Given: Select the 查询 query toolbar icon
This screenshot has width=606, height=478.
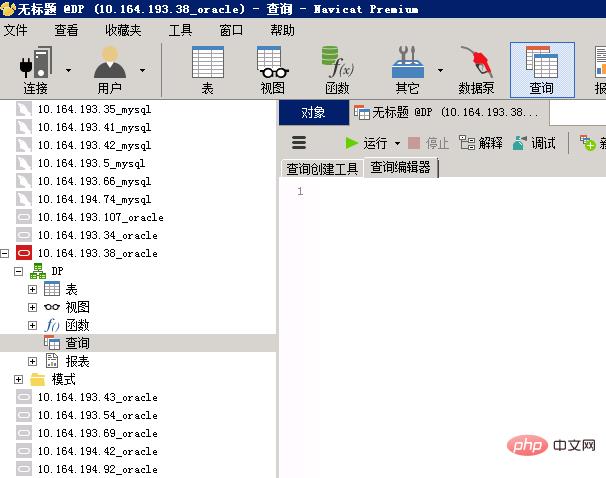Looking at the screenshot, I should (542, 70).
